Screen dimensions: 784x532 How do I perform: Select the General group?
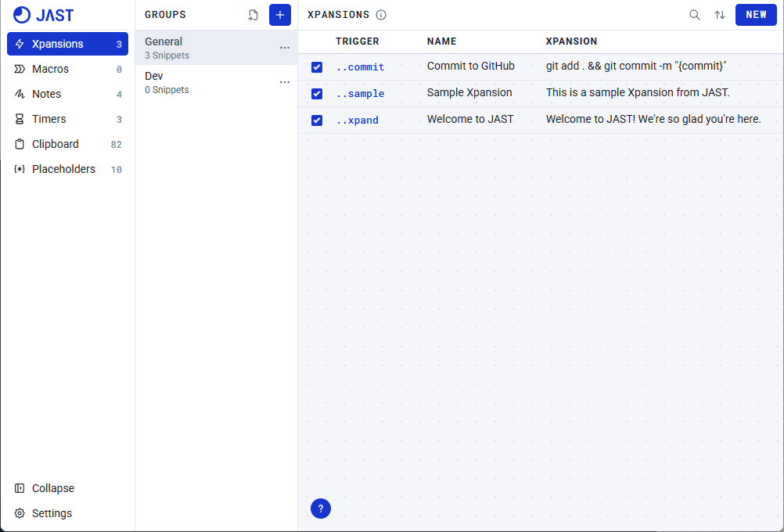point(216,48)
